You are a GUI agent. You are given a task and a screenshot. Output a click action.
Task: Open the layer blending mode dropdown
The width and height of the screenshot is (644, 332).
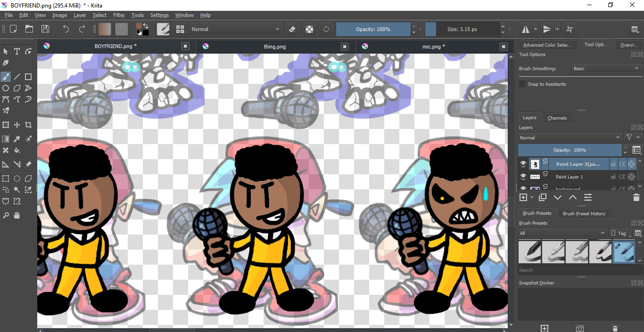tap(570, 138)
